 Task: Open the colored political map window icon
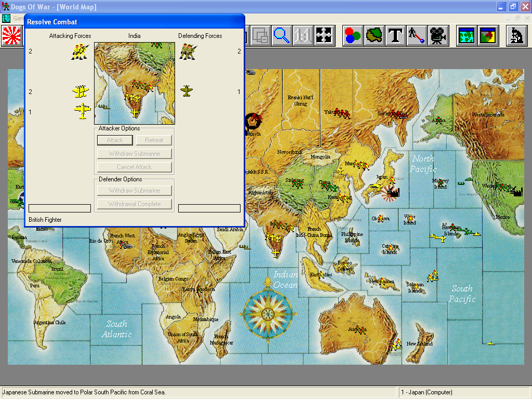488,35
